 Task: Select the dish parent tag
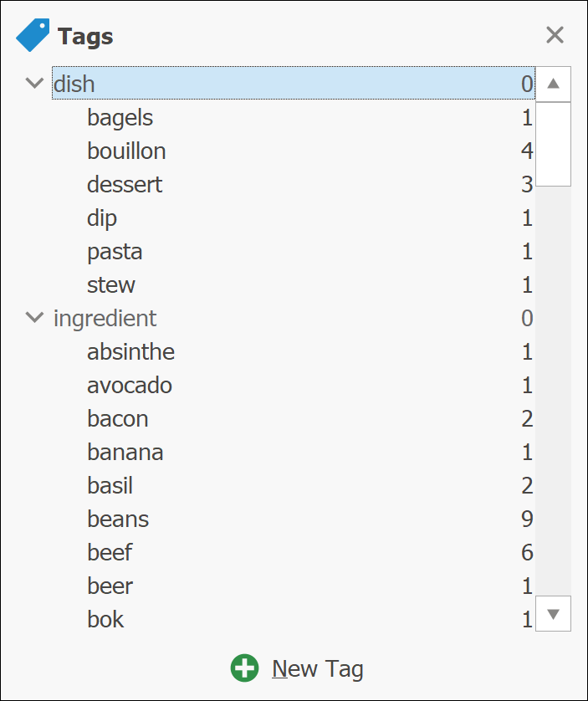(294, 83)
